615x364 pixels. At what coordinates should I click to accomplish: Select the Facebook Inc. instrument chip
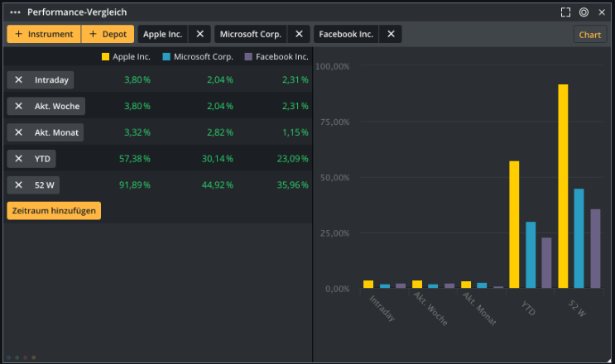tap(346, 34)
